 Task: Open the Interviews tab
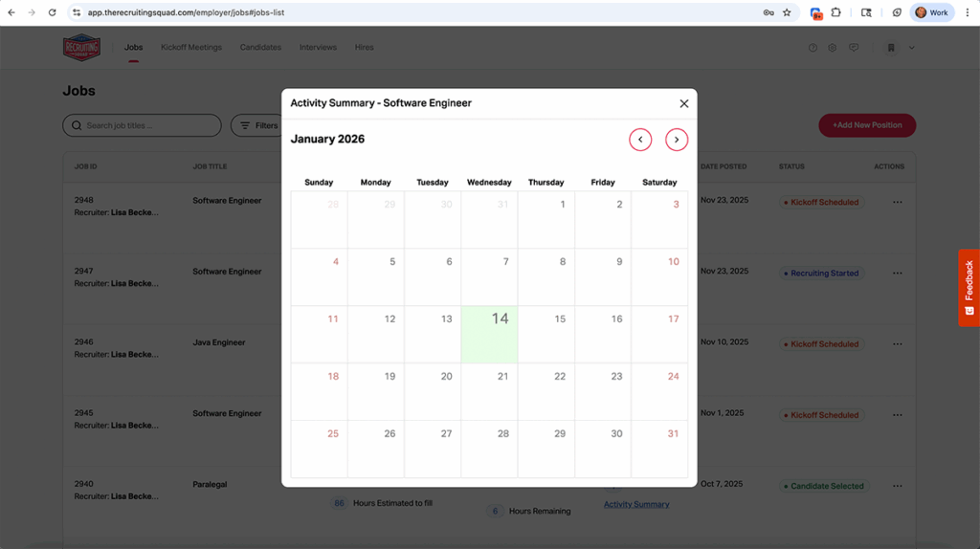pos(318,48)
